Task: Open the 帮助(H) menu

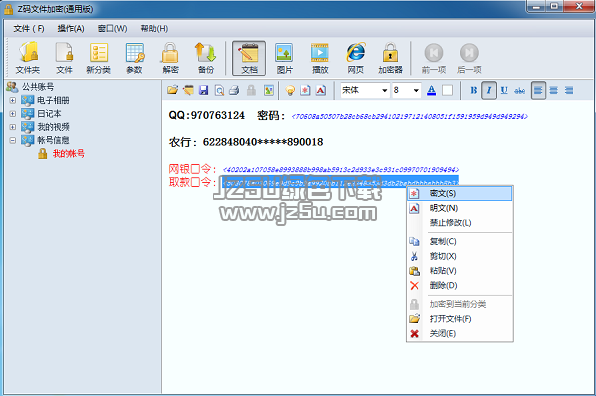Action: (154, 29)
